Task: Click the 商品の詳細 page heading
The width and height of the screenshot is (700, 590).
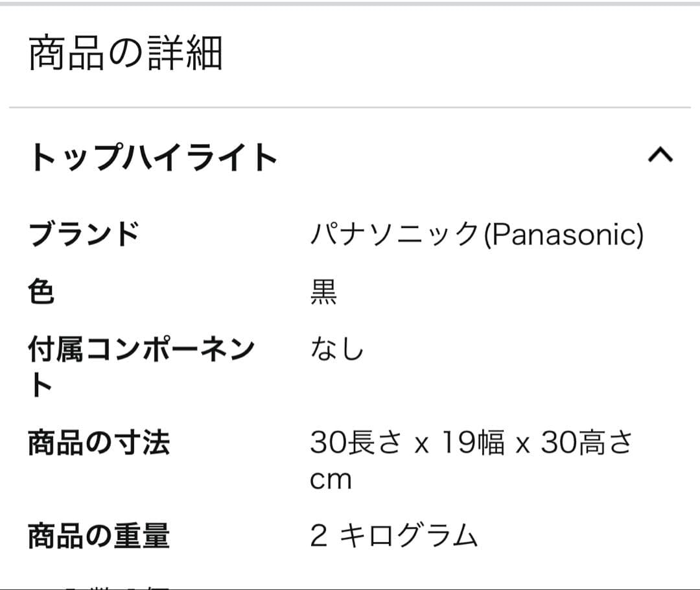Action: [x=126, y=54]
